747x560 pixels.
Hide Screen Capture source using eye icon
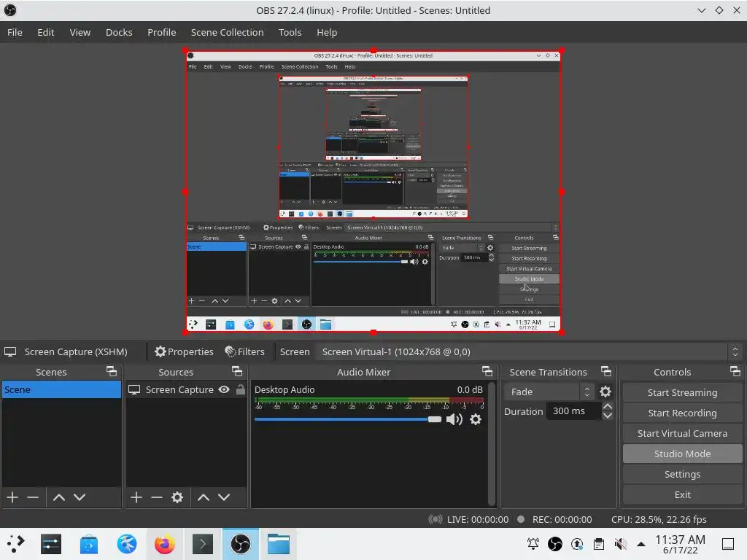point(224,389)
